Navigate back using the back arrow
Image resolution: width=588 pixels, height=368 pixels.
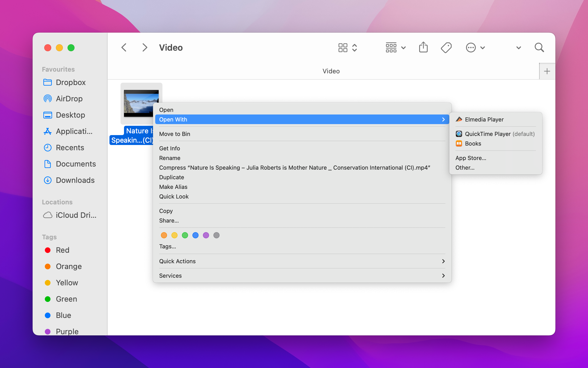(x=123, y=47)
